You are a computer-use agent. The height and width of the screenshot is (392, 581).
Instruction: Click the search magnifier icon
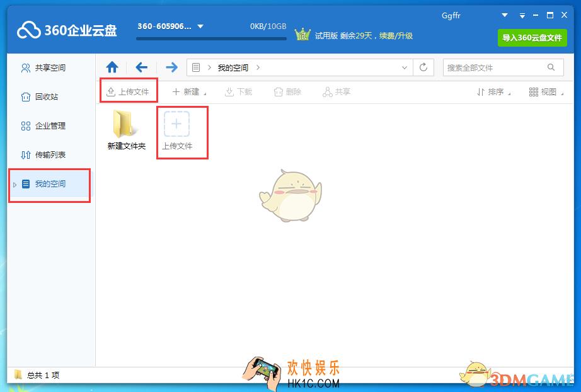click(x=551, y=67)
